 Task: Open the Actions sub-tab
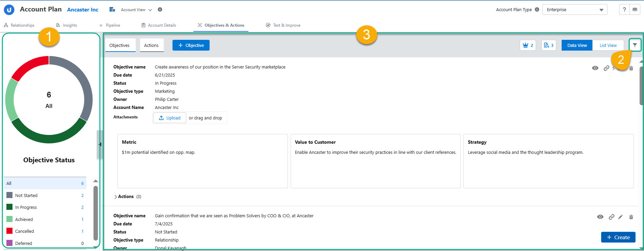151,45
